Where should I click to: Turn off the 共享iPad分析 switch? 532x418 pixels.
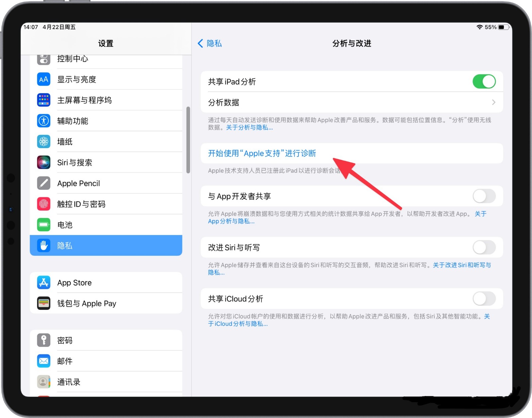coord(484,82)
